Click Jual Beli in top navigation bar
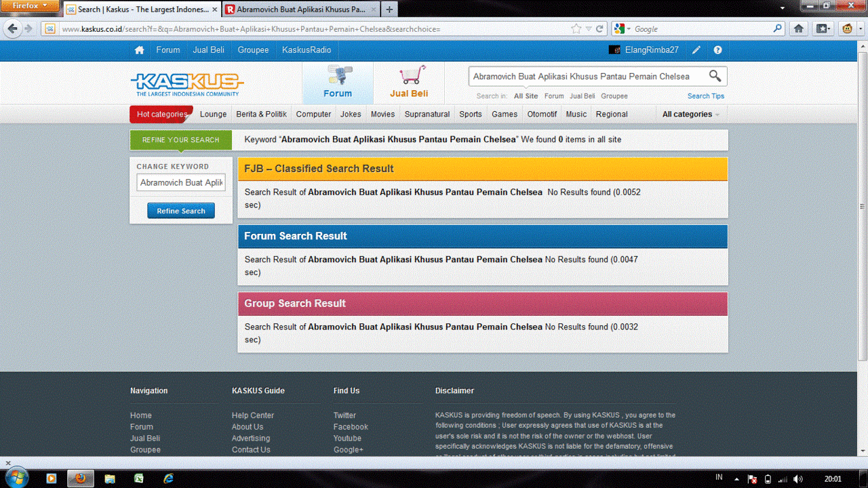The width and height of the screenshot is (868, 488). tap(208, 50)
